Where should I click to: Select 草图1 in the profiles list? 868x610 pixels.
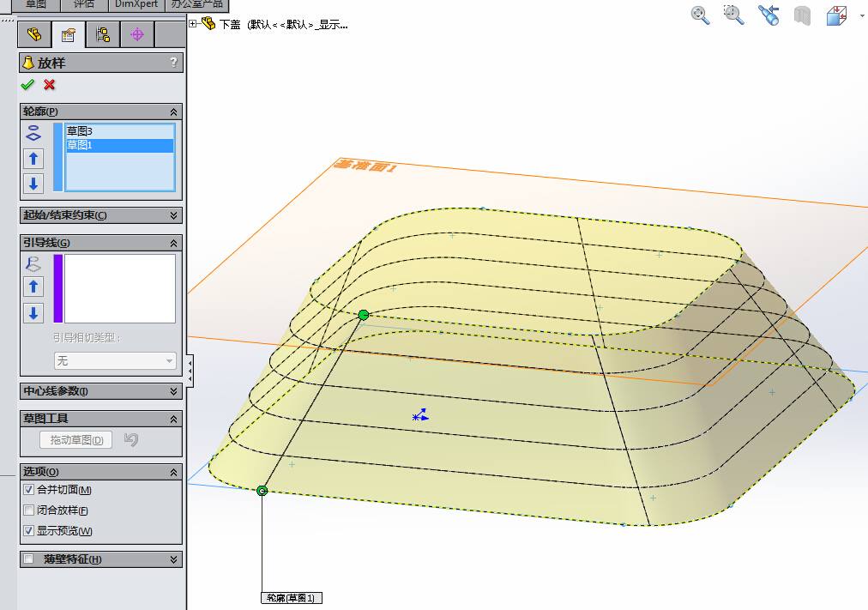coord(119,145)
